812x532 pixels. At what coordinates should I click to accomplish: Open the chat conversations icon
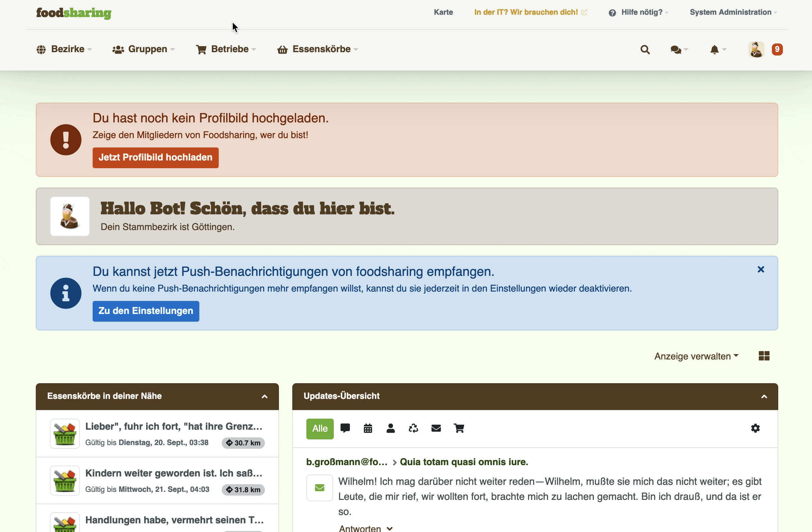(x=676, y=50)
